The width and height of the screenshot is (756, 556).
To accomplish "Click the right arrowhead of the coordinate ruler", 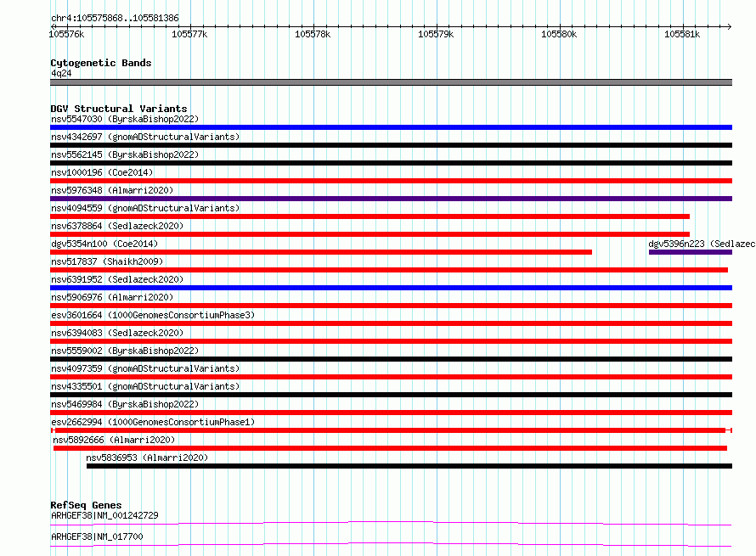I will tap(729, 26).
